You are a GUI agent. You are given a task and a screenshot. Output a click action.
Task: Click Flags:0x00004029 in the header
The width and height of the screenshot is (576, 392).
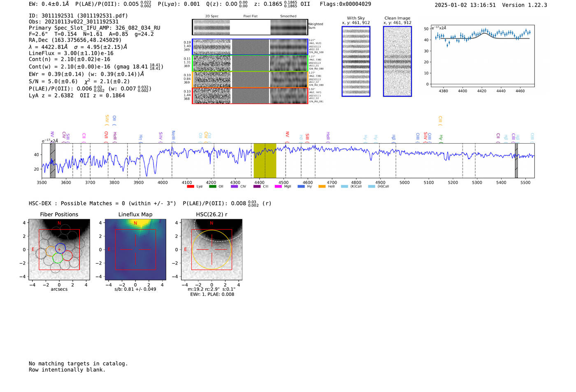345,4
